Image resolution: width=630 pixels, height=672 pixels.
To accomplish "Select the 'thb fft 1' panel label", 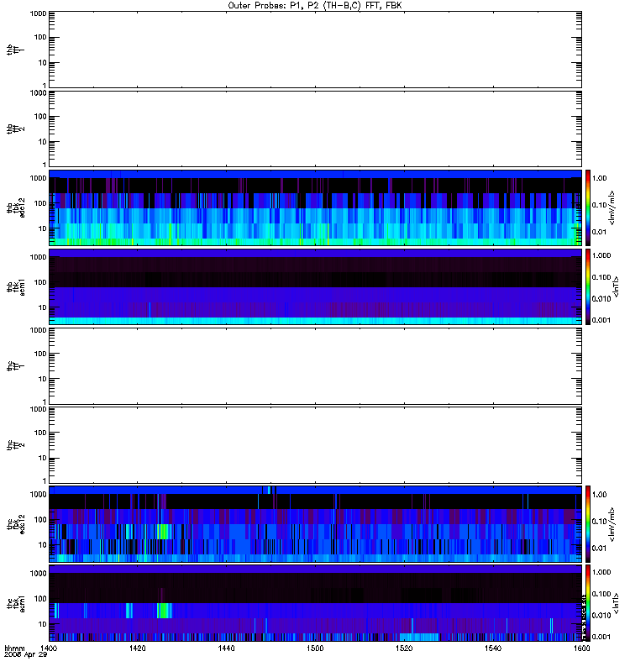I will point(15,50).
